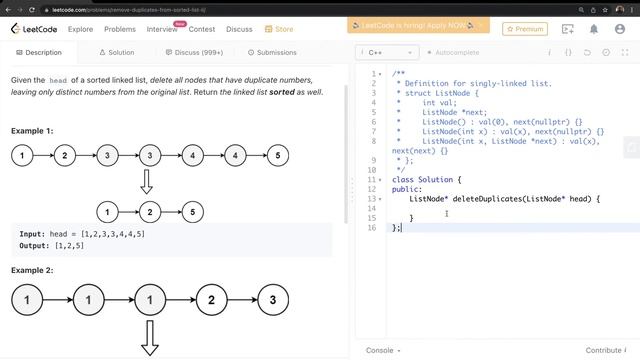This screenshot has width=640, height=360.
Task: Click the inline code word "head"
Action: tap(58, 80)
